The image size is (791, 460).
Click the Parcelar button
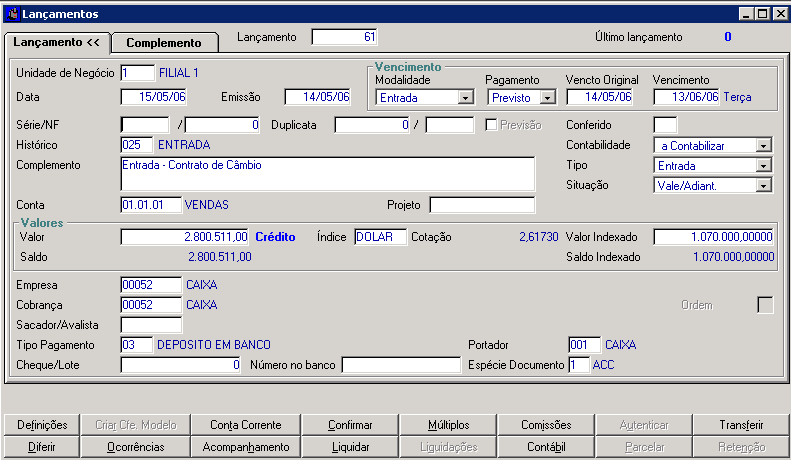[644, 447]
